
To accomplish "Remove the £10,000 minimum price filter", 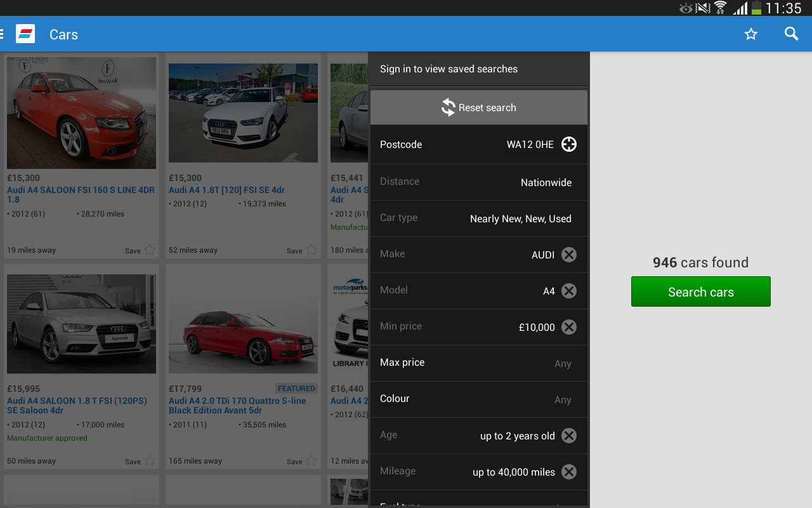I will pos(568,327).
